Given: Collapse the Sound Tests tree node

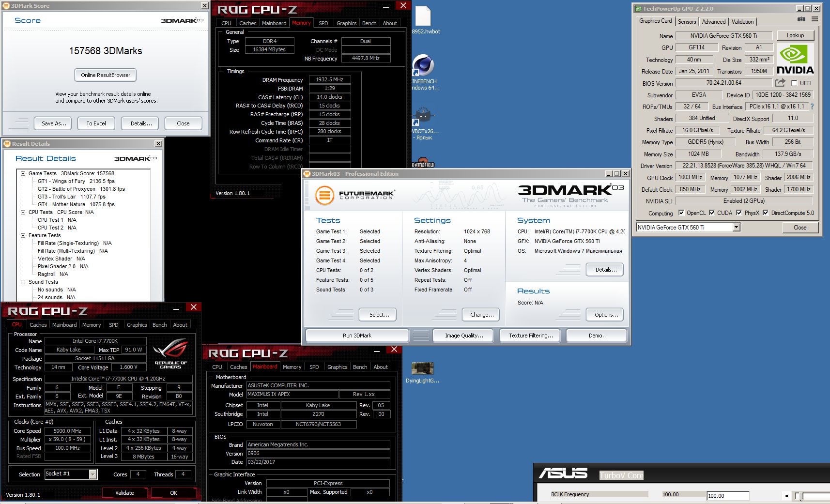Looking at the screenshot, I should (x=23, y=282).
